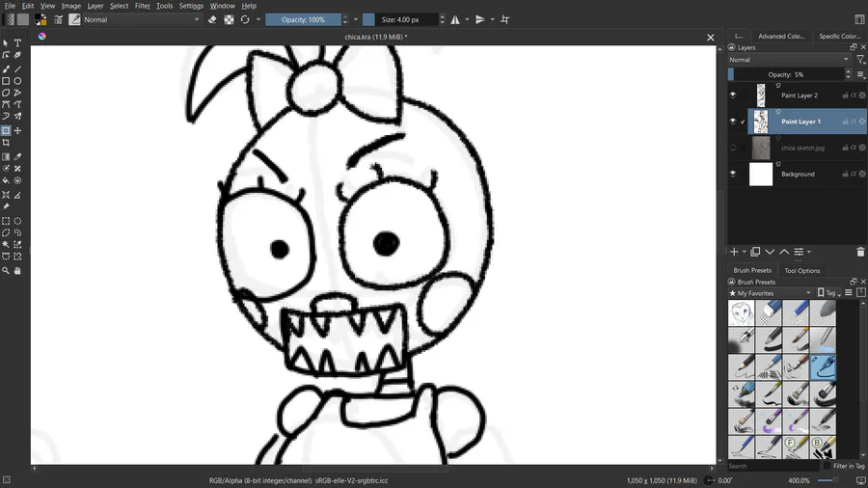Add a new paint layer
Viewport: 868px width, 488px height.
(x=734, y=252)
